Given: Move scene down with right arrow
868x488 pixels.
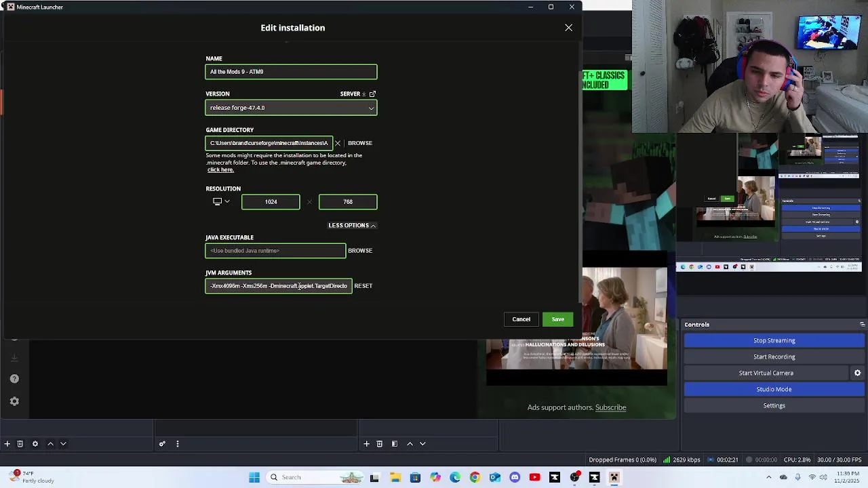Looking at the screenshot, I should tap(422, 444).
